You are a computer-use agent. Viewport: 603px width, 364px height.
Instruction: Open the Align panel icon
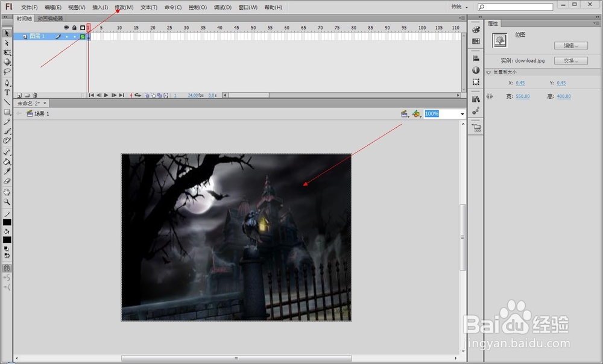(476, 58)
